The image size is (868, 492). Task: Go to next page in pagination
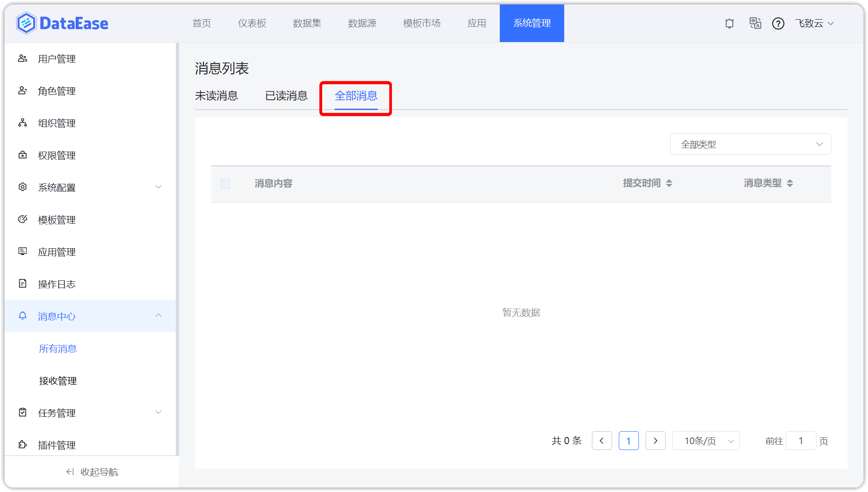click(655, 441)
